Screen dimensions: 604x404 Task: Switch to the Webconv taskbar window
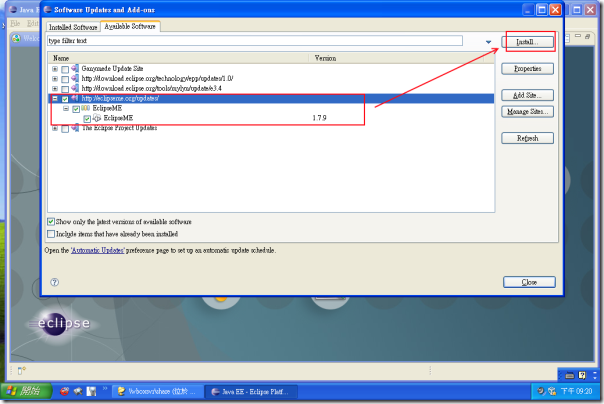point(157,392)
